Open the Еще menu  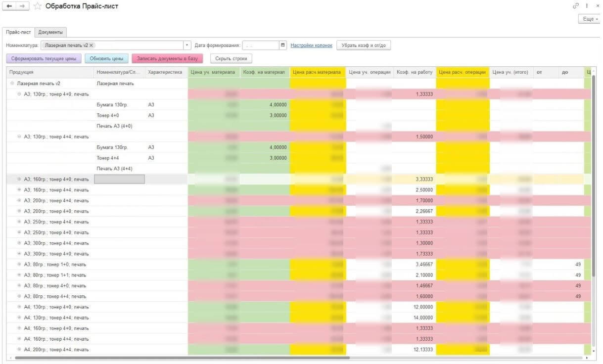pos(589,19)
